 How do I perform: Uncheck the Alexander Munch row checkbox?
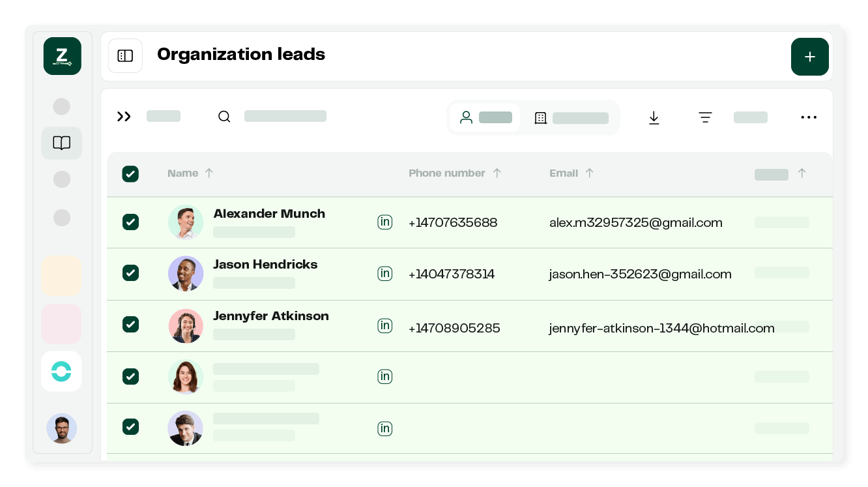click(130, 222)
